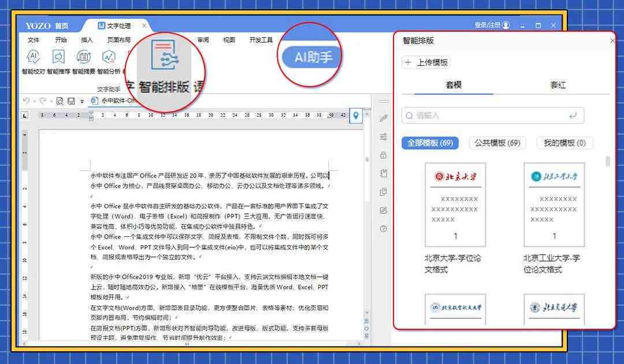Click the location pin icon beside the ruler
This screenshot has width=624, height=364.
pos(356,116)
